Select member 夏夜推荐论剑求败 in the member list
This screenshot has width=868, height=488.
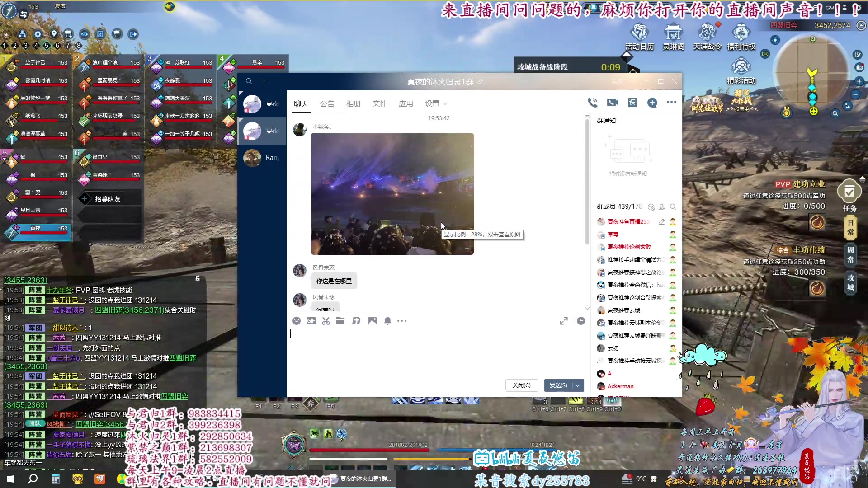tap(637, 247)
